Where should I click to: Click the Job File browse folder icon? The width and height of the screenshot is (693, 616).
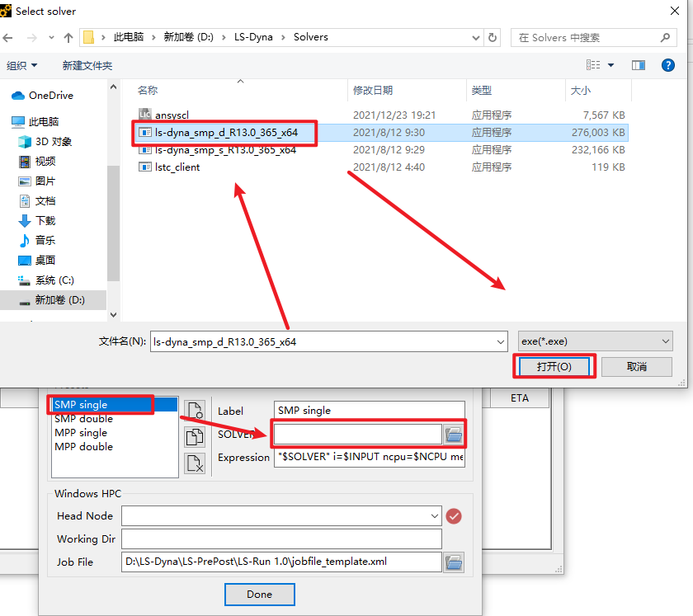(x=454, y=562)
